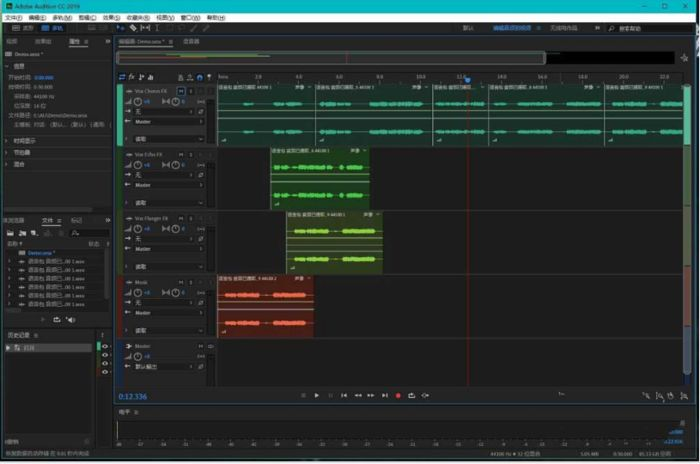
Task: Open the 窗口 (Window) menu
Action: click(x=190, y=18)
